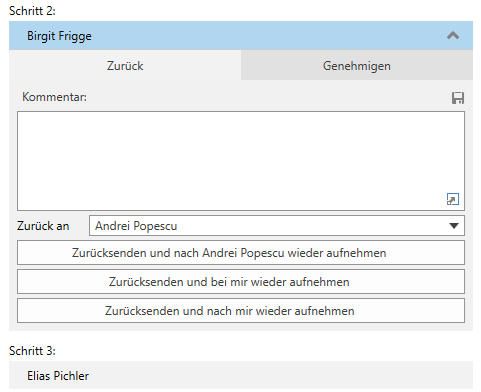Click the Kommentar: label
Viewport: 481px width, 392px height.
coord(54,97)
